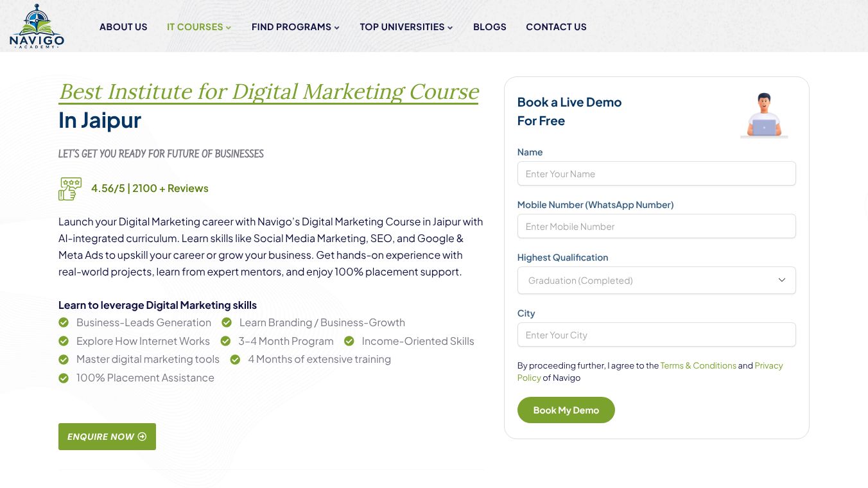This screenshot has height=488, width=868.
Task: Click the Mobile Number (WhatsApp Number) label
Action: (595, 205)
